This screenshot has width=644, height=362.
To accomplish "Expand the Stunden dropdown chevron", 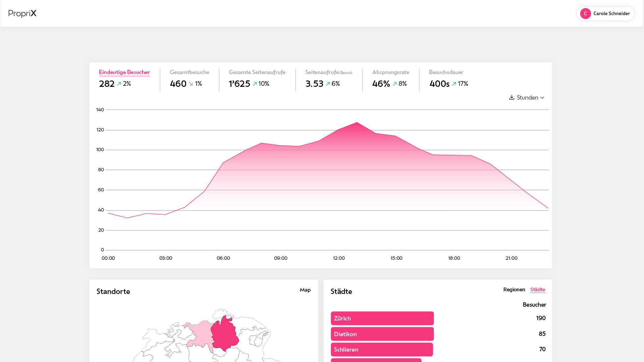I will point(542,98).
